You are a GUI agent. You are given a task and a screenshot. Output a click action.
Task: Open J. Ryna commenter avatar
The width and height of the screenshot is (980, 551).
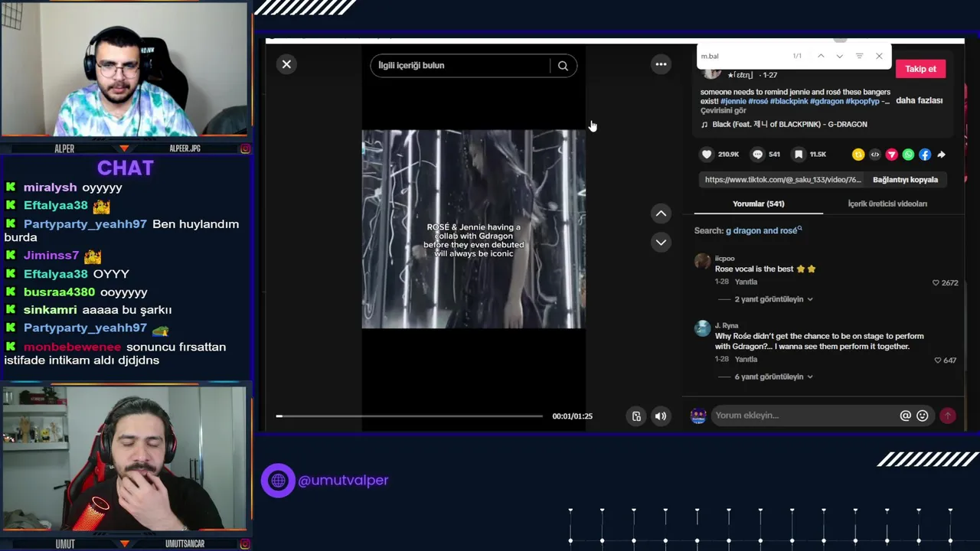point(702,328)
